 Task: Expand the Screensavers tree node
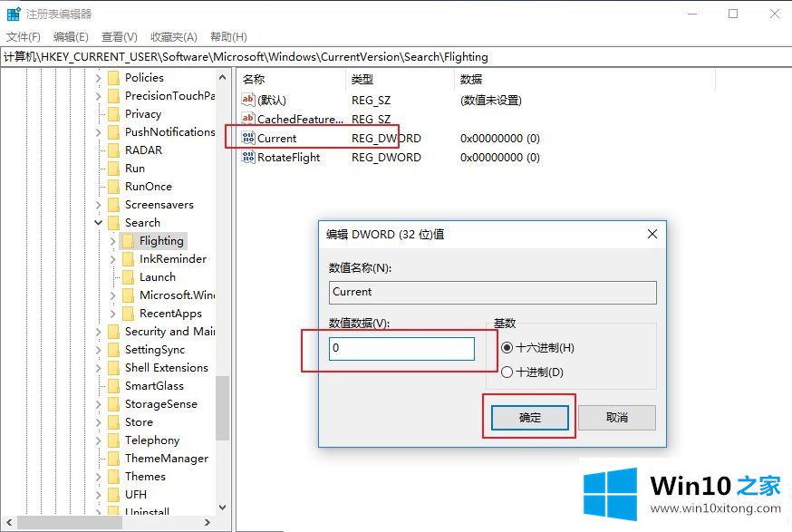click(x=99, y=205)
